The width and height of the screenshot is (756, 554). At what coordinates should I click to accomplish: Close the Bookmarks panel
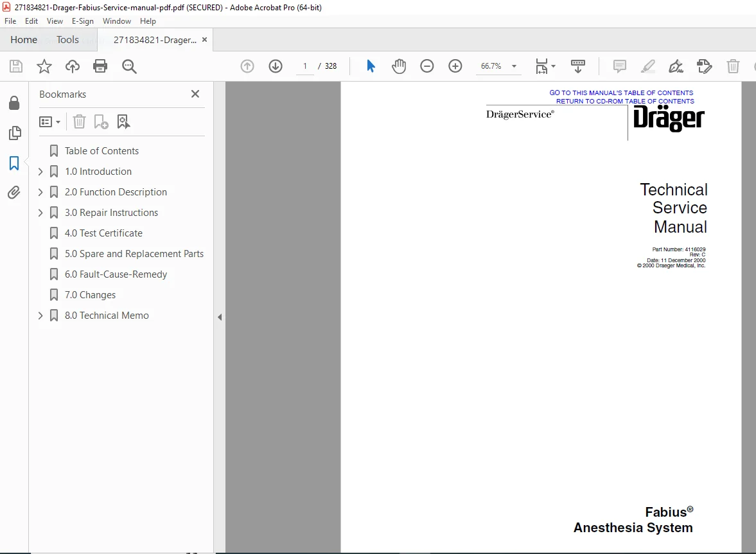pos(195,94)
